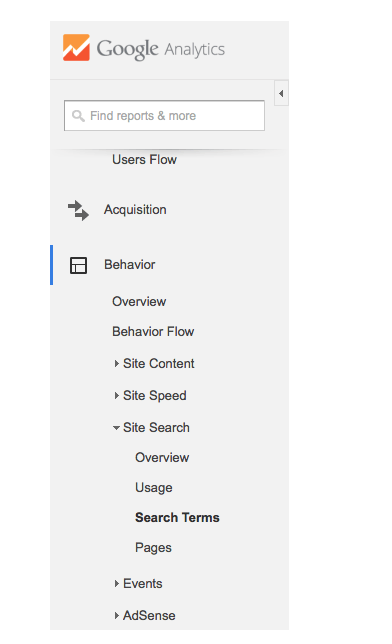392x644 pixels.
Task: Collapse the sidebar with arrow button
Action: (x=281, y=94)
